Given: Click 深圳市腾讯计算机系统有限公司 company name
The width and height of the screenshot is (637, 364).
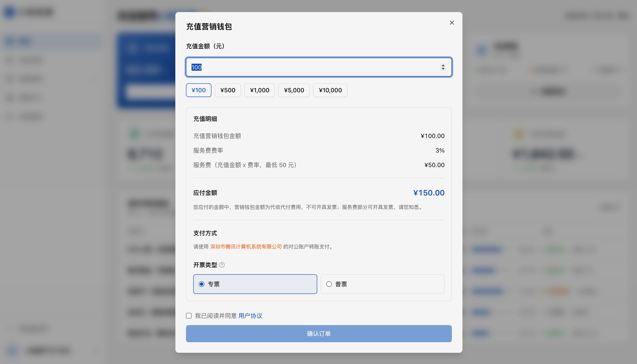Looking at the screenshot, I should [x=246, y=247].
